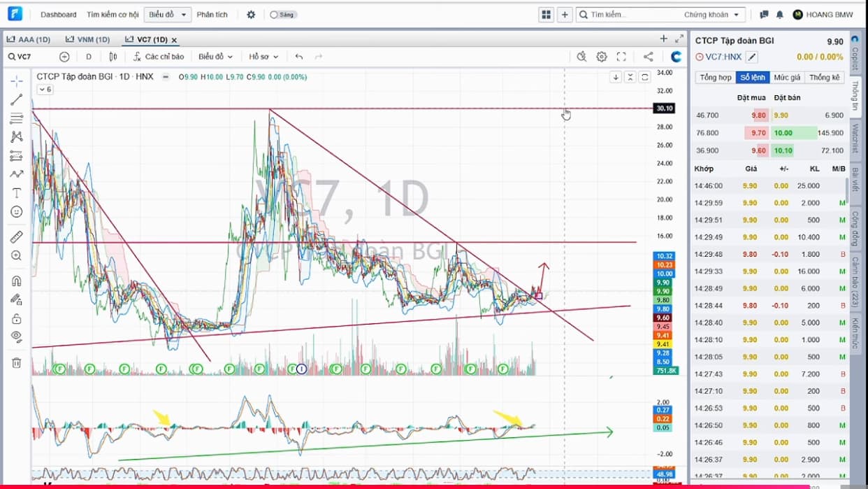Screen dimensions: 868x489
Task: Open the chat messages icon
Action: pos(764,15)
